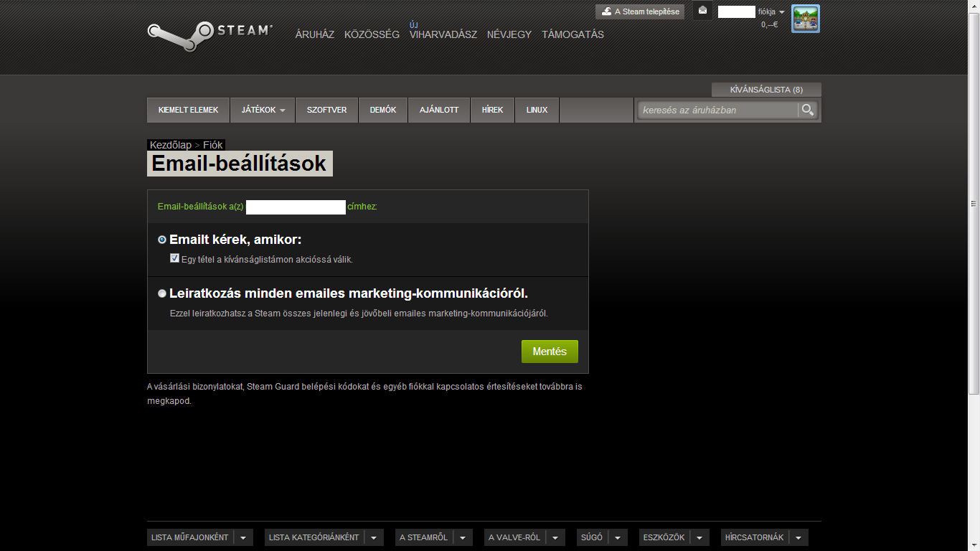Select the HÍREK tab
Image resolution: width=980 pixels, height=551 pixels.
(492, 110)
